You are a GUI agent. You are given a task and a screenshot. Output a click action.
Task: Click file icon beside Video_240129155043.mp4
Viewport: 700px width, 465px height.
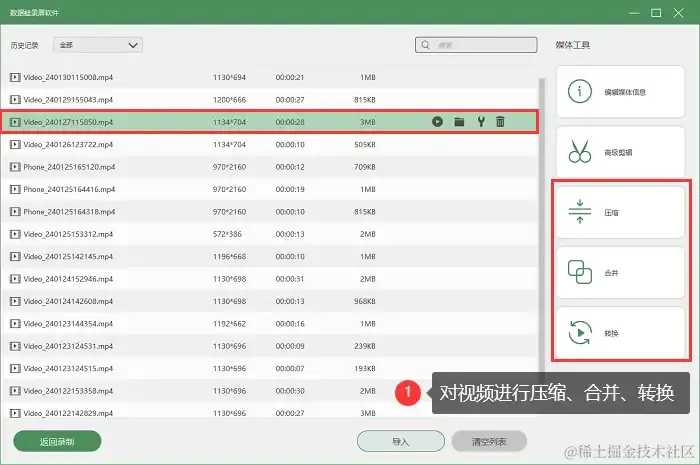pos(15,100)
